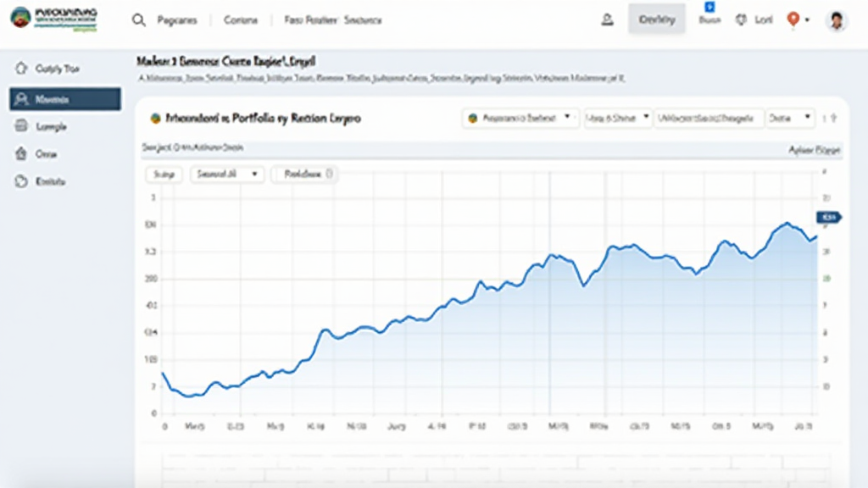868x488 pixels.
Task: Select the highlighted dark-blue sidebar item
Action: (x=64, y=99)
